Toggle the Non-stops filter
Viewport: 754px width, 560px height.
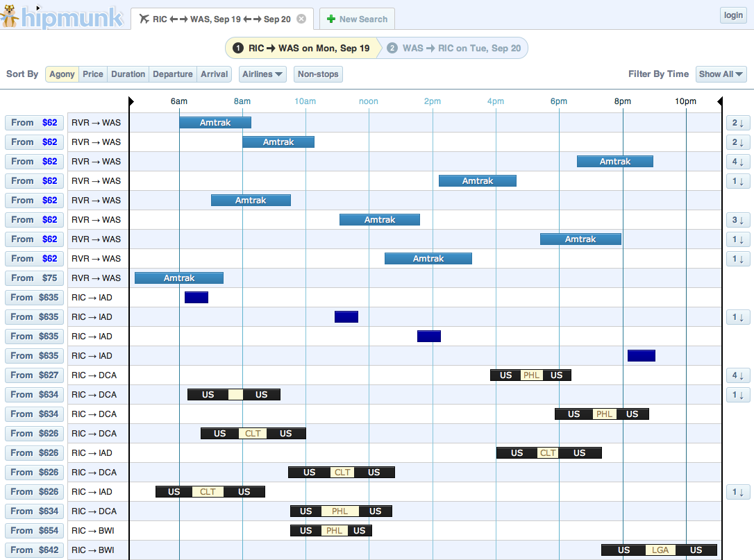click(318, 74)
